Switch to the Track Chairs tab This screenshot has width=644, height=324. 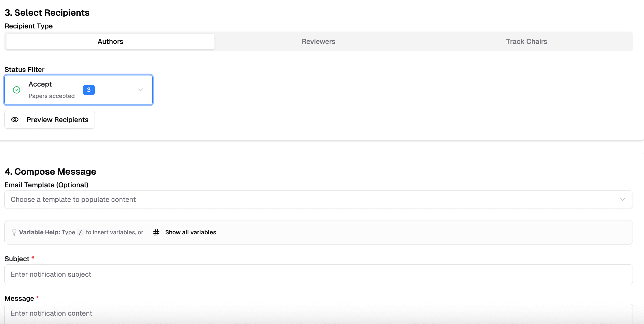pos(526,41)
